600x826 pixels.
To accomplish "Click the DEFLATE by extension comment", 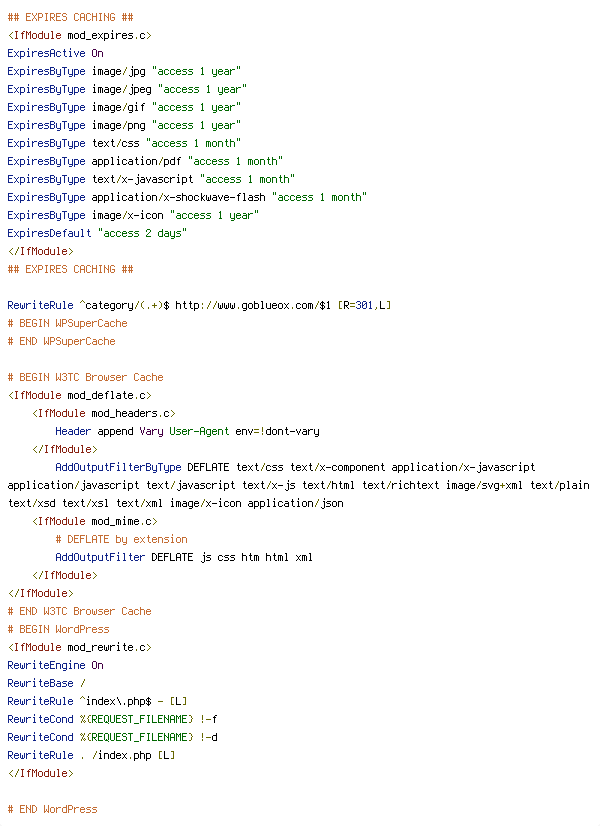I will pyautogui.click(x=121, y=539).
